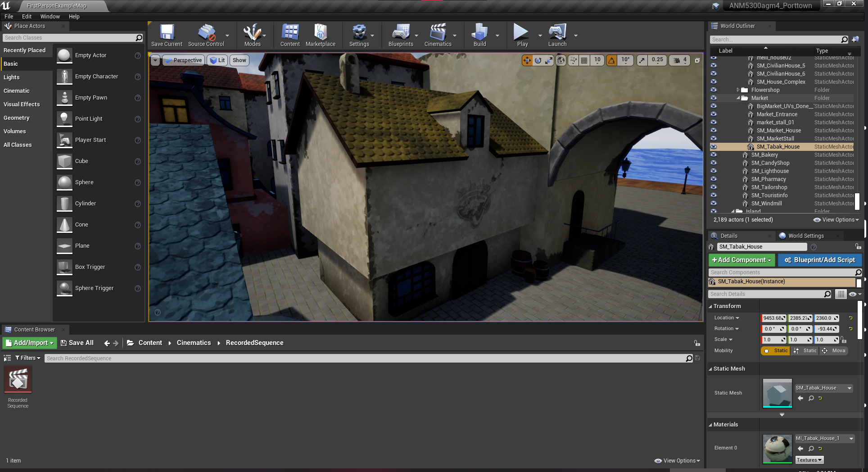Image resolution: width=868 pixels, height=472 pixels.
Task: Click the Play toolbar icon
Action: [x=522, y=35]
